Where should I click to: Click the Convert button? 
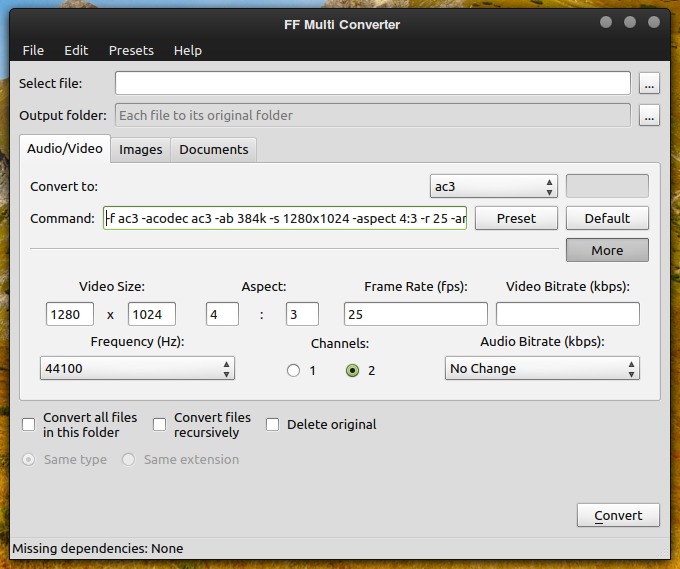618,515
